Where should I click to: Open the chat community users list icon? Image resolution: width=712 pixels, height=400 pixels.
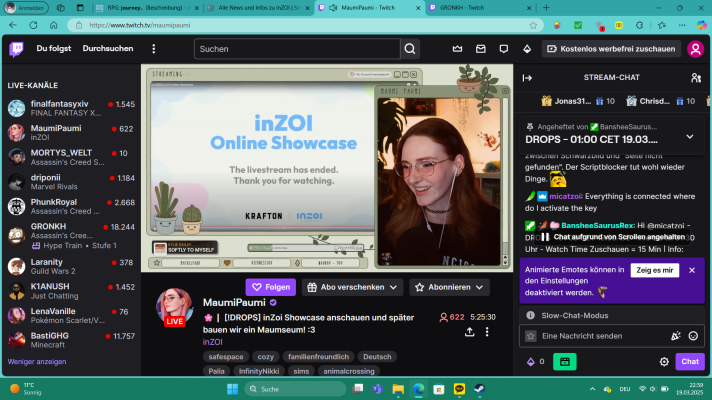tap(696, 78)
